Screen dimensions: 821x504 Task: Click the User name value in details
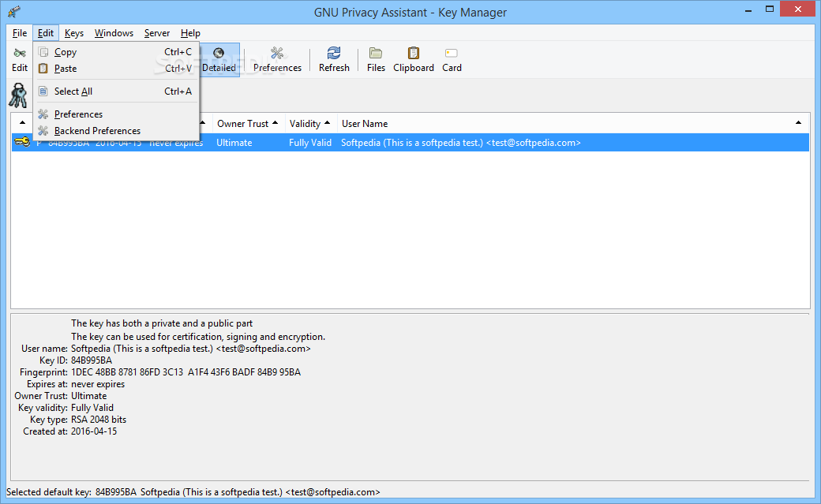point(190,349)
